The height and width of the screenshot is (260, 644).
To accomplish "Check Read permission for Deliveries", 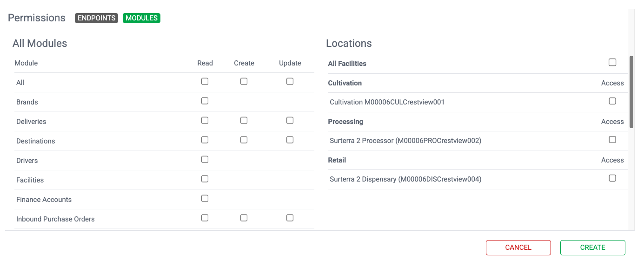I will pos(205,120).
